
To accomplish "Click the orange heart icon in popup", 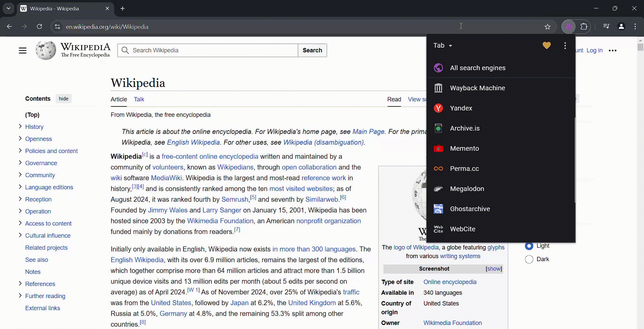I will pyautogui.click(x=546, y=45).
